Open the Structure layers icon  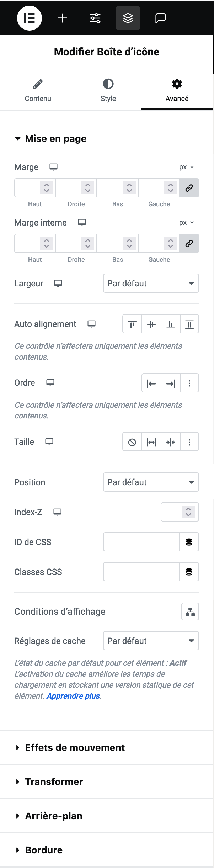click(128, 18)
